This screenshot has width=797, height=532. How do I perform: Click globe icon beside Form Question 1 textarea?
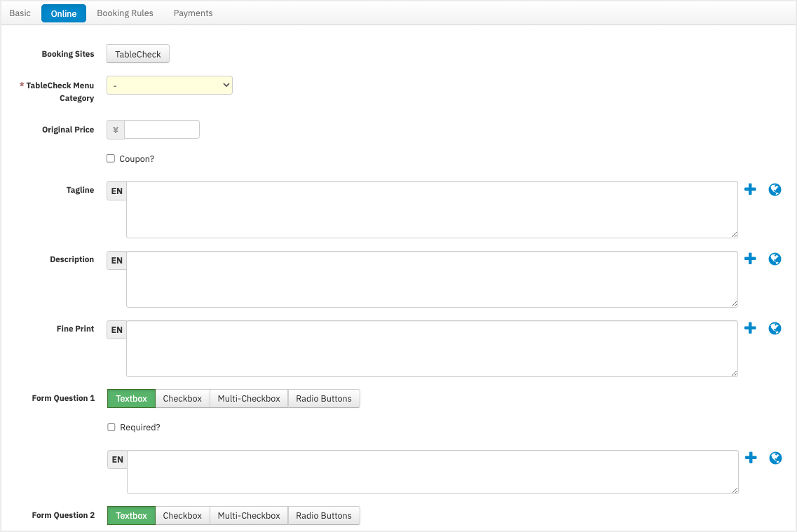(x=776, y=458)
